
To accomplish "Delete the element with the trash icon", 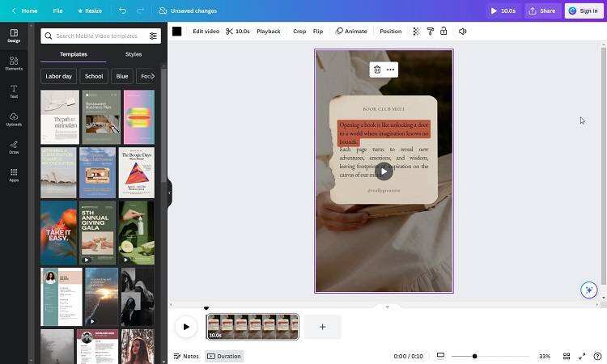I will [x=377, y=70].
